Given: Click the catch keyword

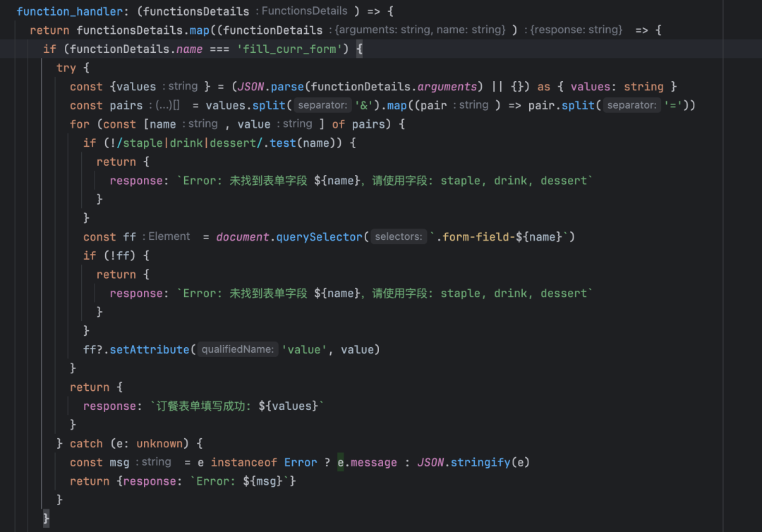Looking at the screenshot, I should 86,444.
